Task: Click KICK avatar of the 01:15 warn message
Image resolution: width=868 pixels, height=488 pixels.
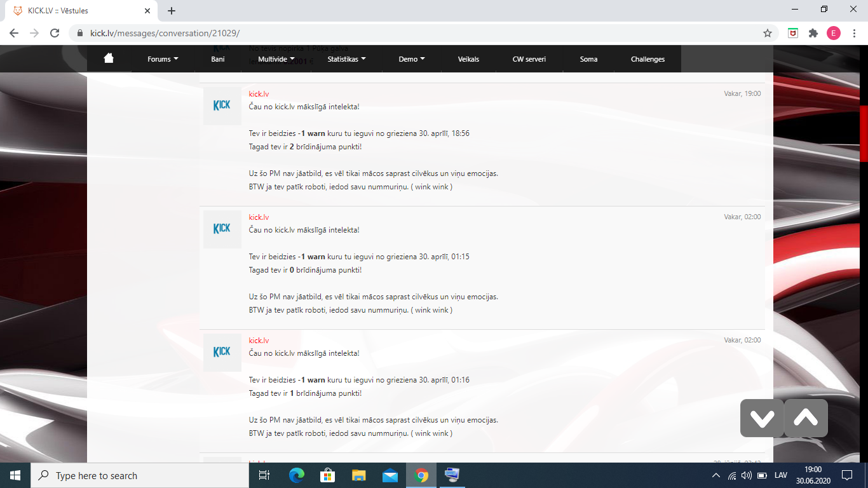Action: [x=222, y=229]
